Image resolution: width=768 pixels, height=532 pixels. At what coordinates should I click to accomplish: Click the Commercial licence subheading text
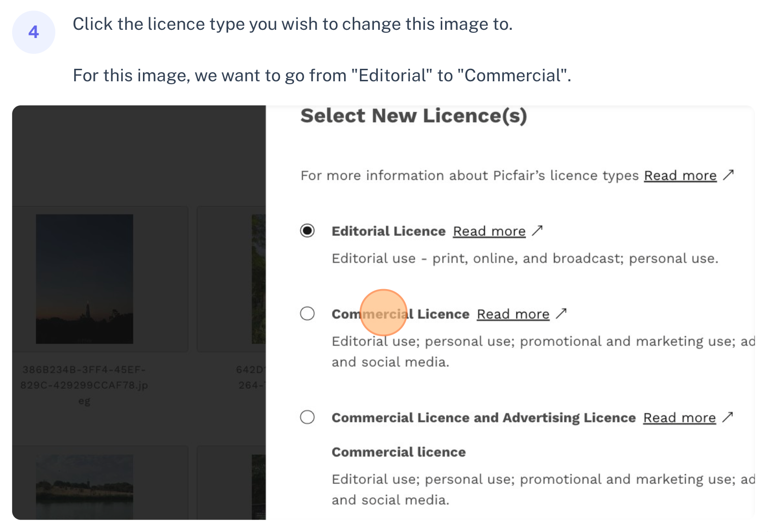tap(398, 452)
